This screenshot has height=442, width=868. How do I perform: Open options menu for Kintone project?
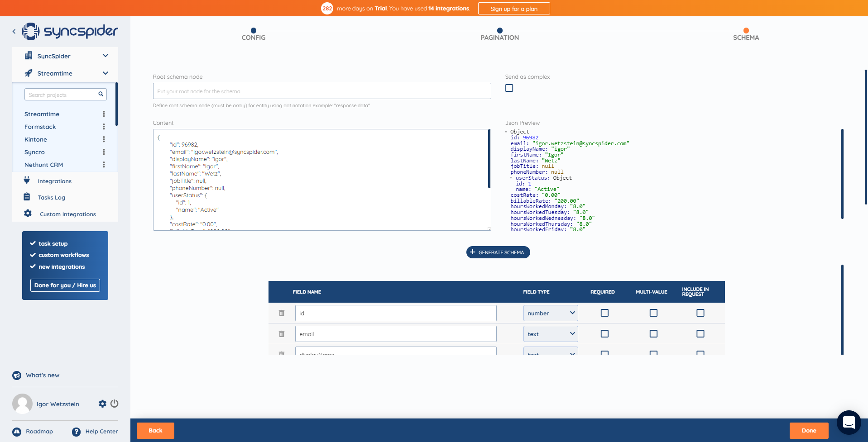[x=104, y=139]
